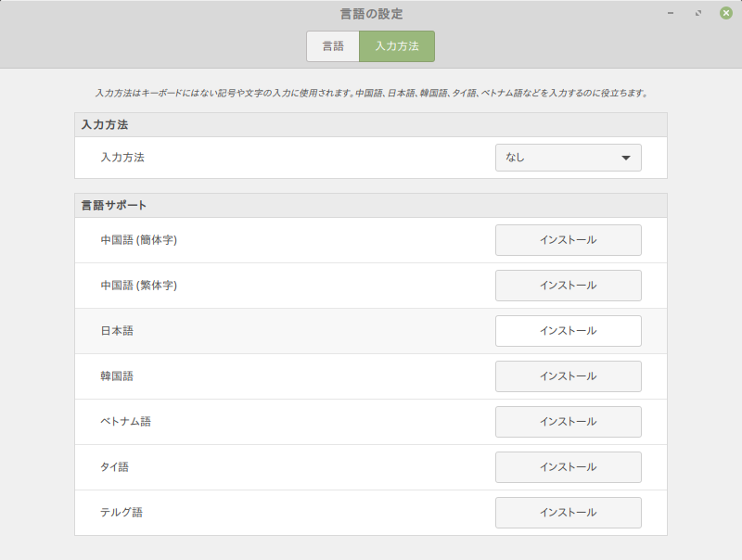The image size is (742, 560).
Task: Click the dropdown arrow next to なし
Action: (x=626, y=158)
